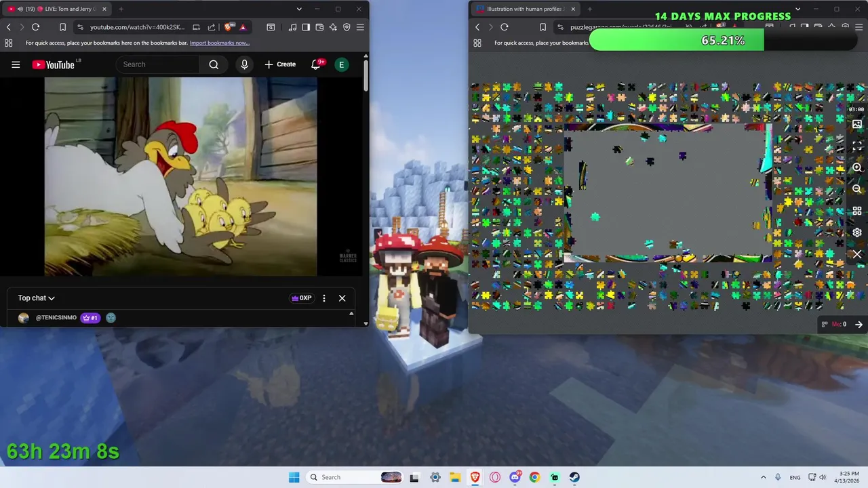Click the Create button on YouTube

280,64
